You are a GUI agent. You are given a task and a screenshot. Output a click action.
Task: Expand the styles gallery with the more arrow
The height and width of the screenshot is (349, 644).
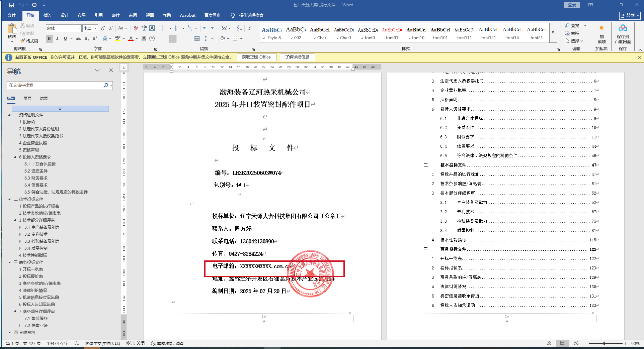(x=553, y=33)
